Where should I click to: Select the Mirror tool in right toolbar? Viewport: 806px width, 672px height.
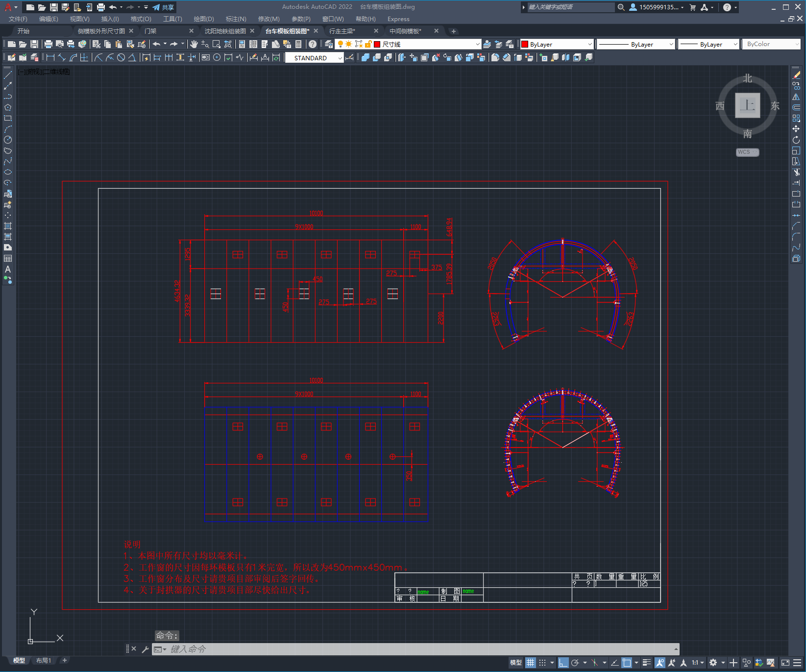[x=796, y=97]
